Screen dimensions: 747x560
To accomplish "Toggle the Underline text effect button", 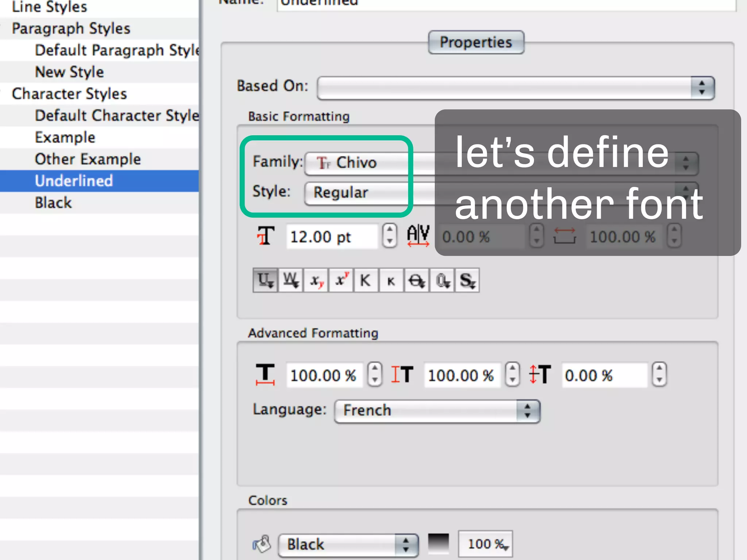I will (x=265, y=280).
